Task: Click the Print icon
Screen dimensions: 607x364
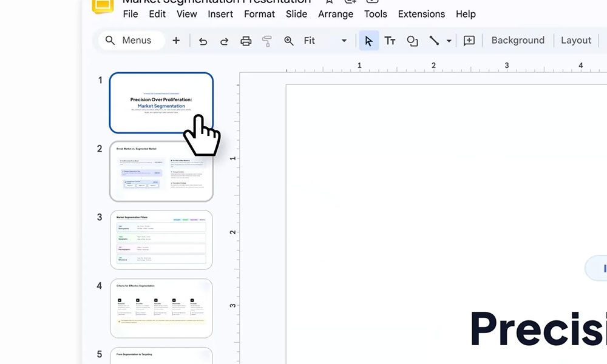Action: [246, 41]
